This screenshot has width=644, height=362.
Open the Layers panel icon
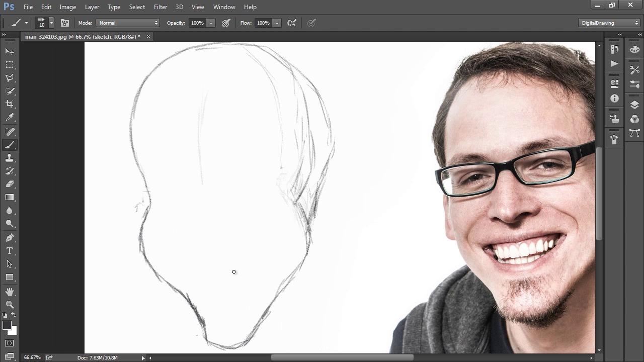click(x=634, y=105)
